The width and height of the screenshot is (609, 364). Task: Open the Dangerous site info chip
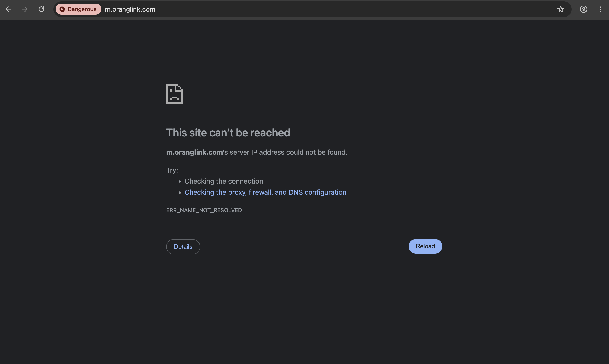[78, 9]
